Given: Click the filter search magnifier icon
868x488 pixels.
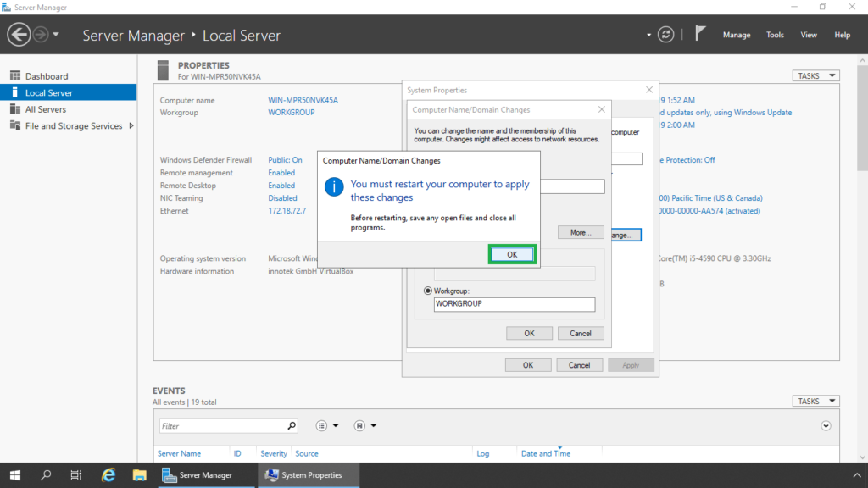Looking at the screenshot, I should [292, 425].
